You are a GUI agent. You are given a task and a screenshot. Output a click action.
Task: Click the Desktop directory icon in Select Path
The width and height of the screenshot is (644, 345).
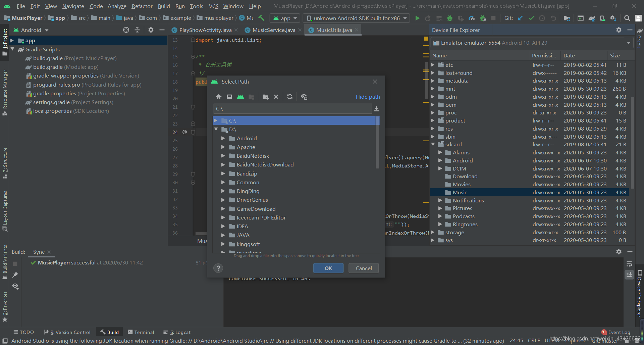coord(229,97)
